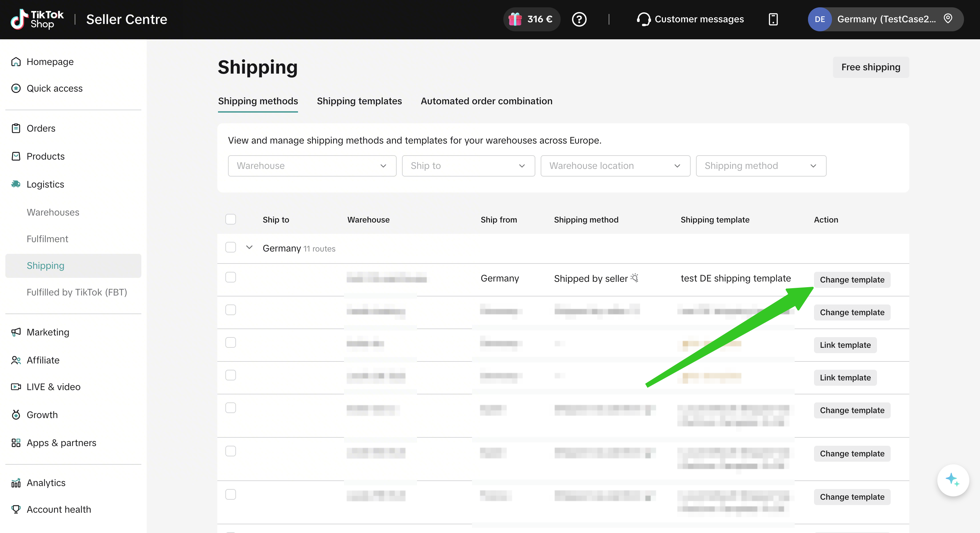Image resolution: width=980 pixels, height=533 pixels.
Task: Click the Free shipping button
Action: pyautogui.click(x=871, y=67)
